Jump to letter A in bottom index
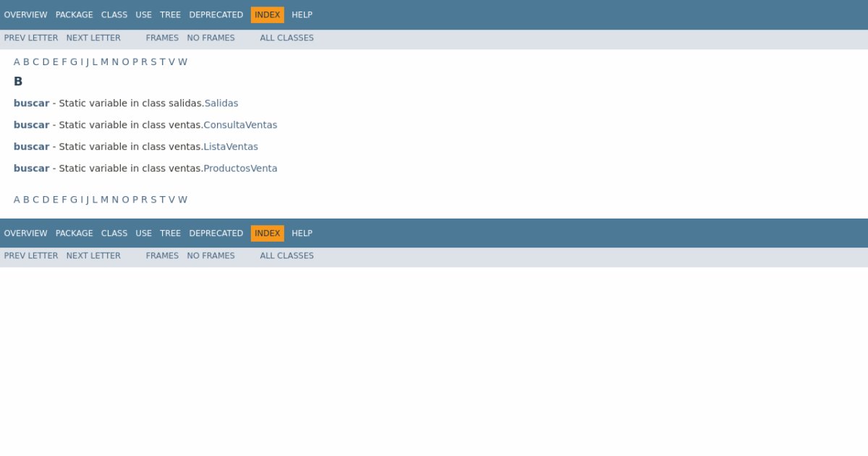The width and height of the screenshot is (868, 456). coord(17,200)
